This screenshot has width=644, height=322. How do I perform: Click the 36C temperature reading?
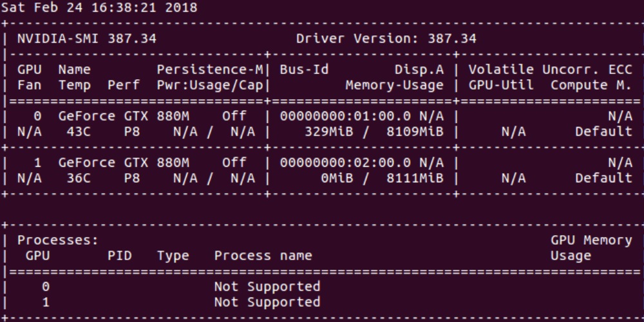tap(79, 178)
